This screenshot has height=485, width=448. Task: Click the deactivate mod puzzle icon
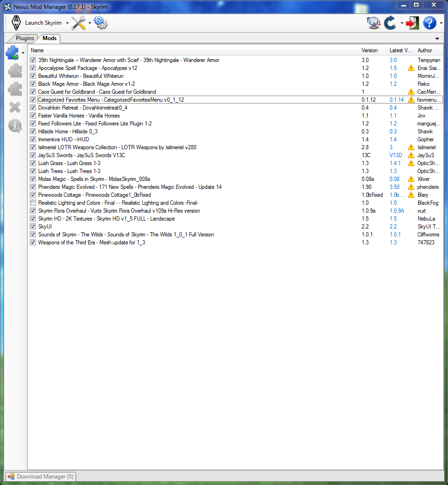[x=15, y=89]
